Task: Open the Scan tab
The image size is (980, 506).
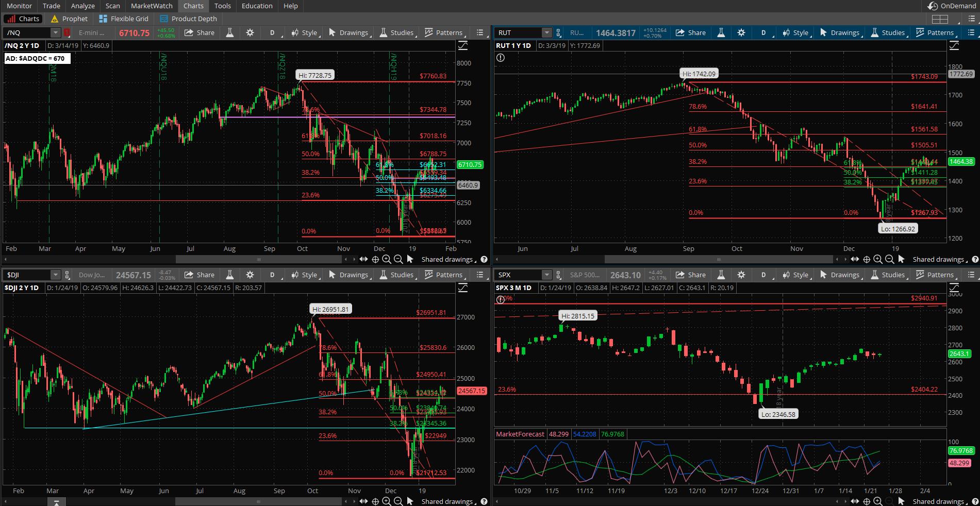Action: click(x=112, y=6)
